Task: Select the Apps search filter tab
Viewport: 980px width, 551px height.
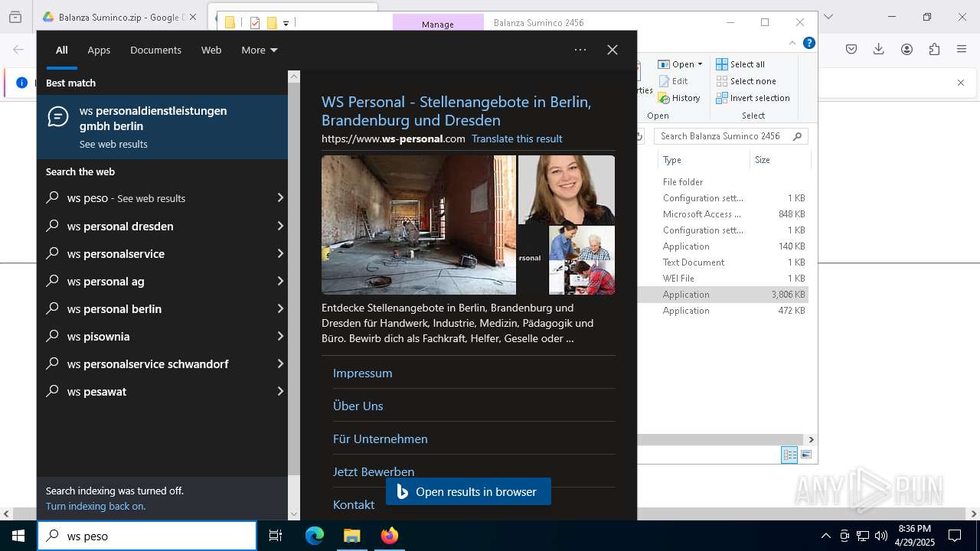Action: [99, 50]
